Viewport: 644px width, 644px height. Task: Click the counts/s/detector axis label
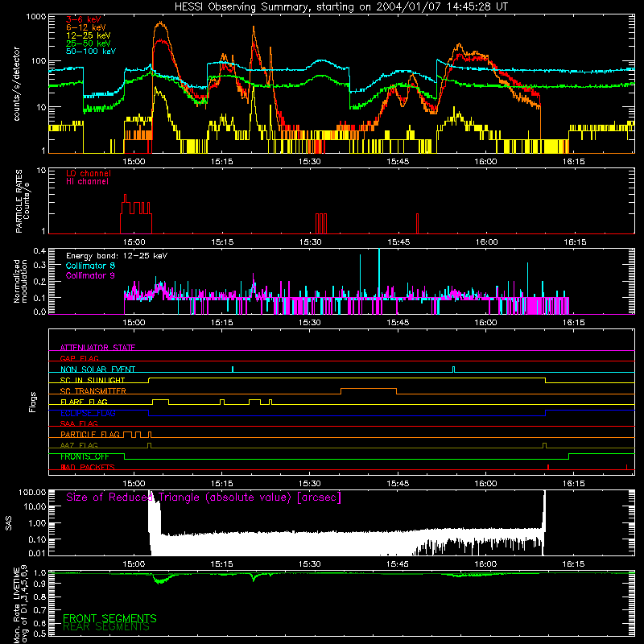click(x=17, y=84)
